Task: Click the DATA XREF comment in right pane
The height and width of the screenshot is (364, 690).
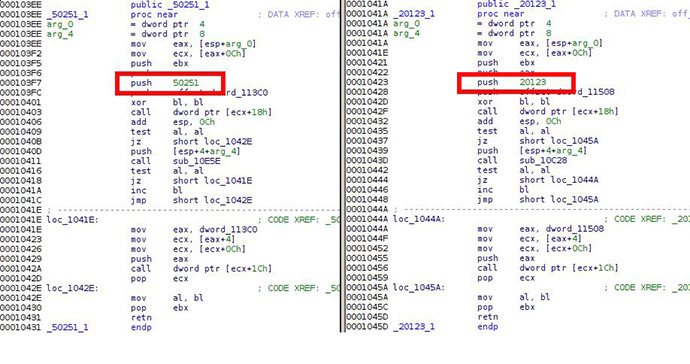Action: pyautogui.click(x=647, y=14)
